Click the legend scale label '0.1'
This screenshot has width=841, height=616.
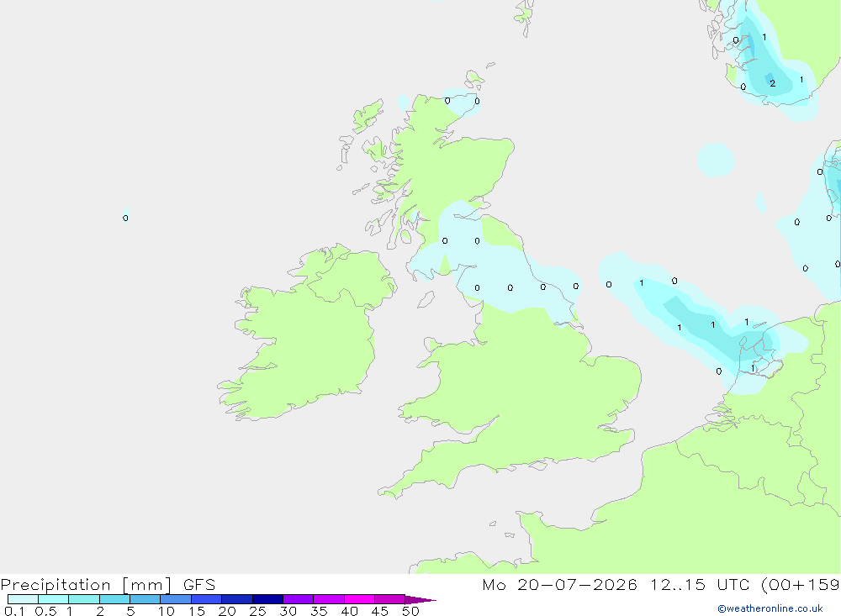14,611
